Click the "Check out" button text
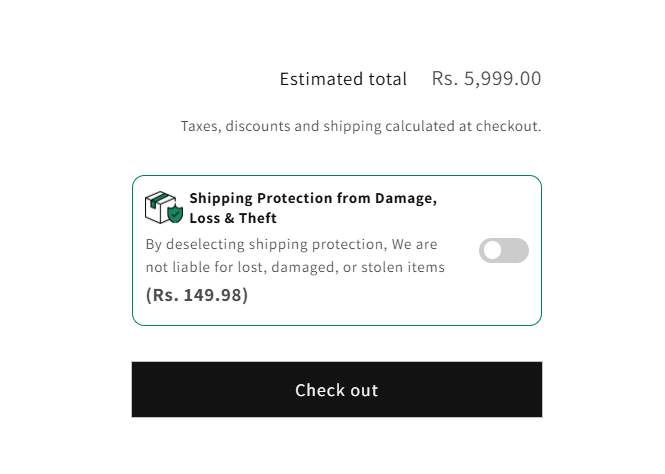 pos(336,390)
